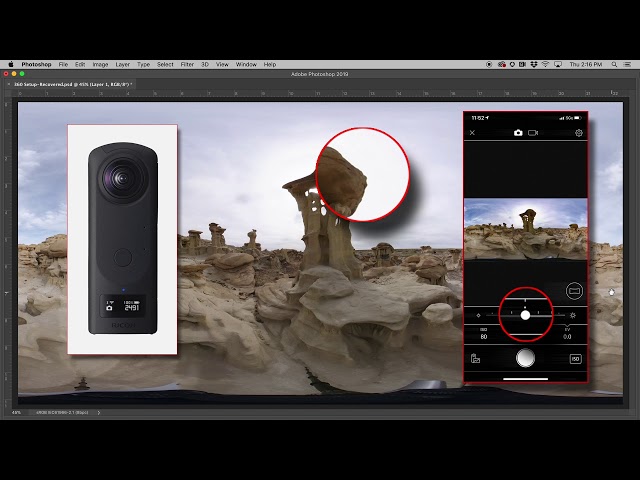Open the Wi-Fi status menu

[545, 64]
